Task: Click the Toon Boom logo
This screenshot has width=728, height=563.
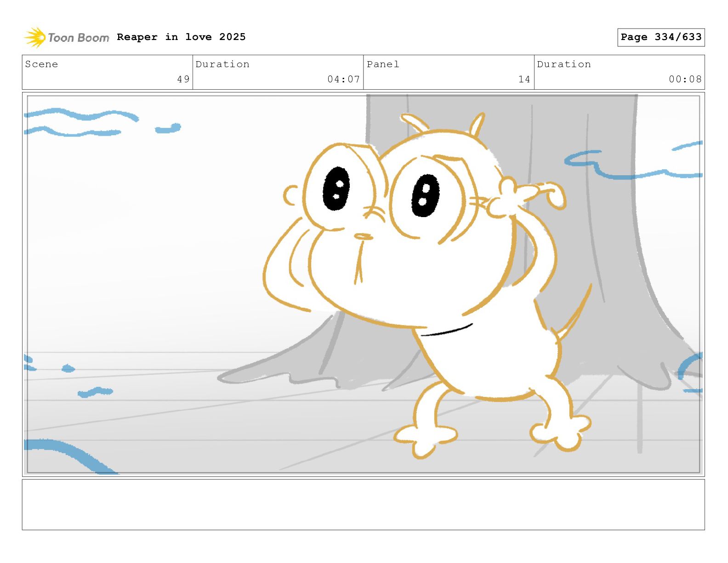Action: 67,37
